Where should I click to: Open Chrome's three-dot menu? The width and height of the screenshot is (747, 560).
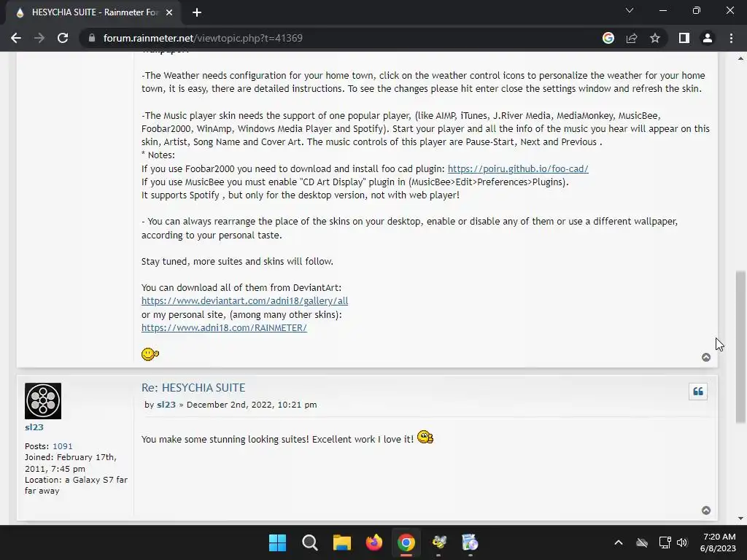pyautogui.click(x=731, y=38)
